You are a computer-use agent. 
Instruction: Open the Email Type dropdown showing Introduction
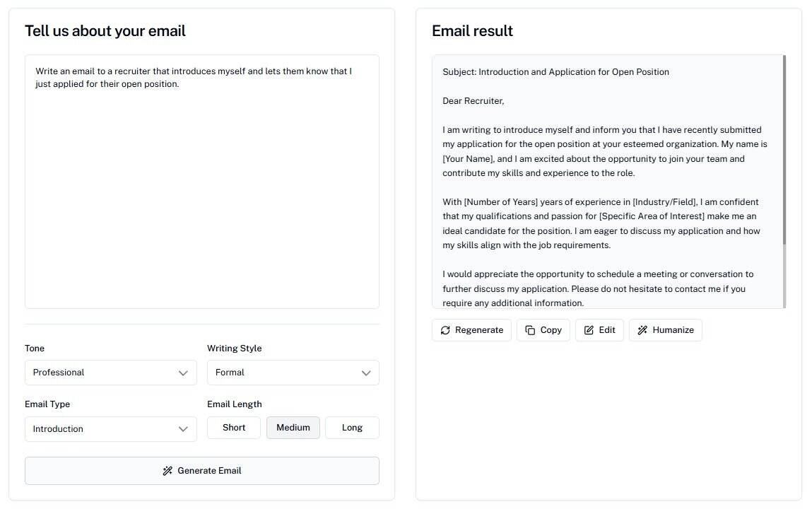(110, 429)
